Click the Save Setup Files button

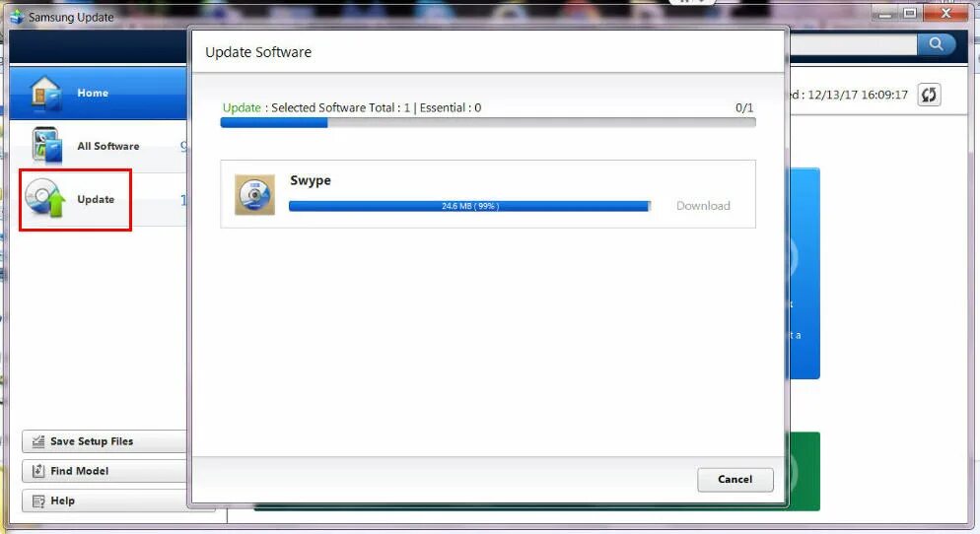(x=105, y=441)
